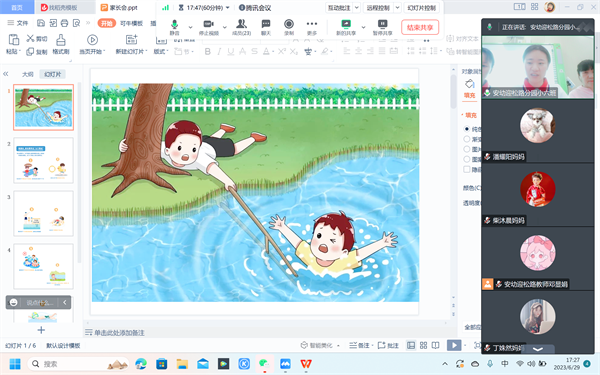
Task: Click the 结束共享 end sharing button
Action: (x=420, y=28)
